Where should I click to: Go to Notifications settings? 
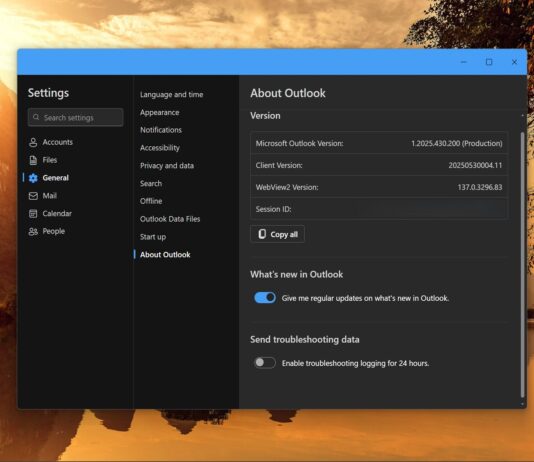(x=161, y=130)
